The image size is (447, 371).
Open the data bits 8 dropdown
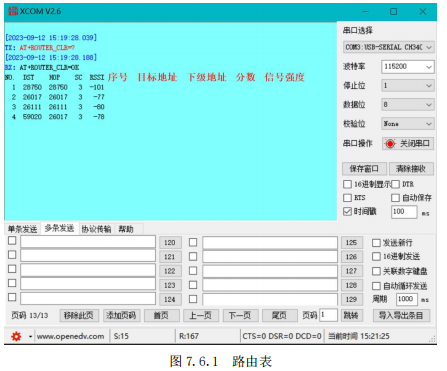tap(407, 105)
